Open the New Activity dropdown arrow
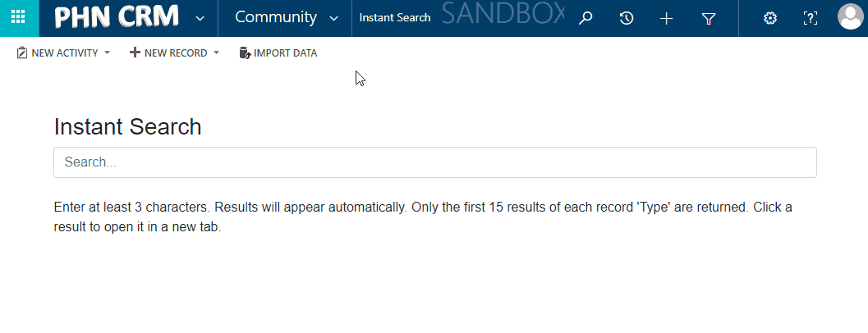Viewport: 868px width, 333px height. 108,52
